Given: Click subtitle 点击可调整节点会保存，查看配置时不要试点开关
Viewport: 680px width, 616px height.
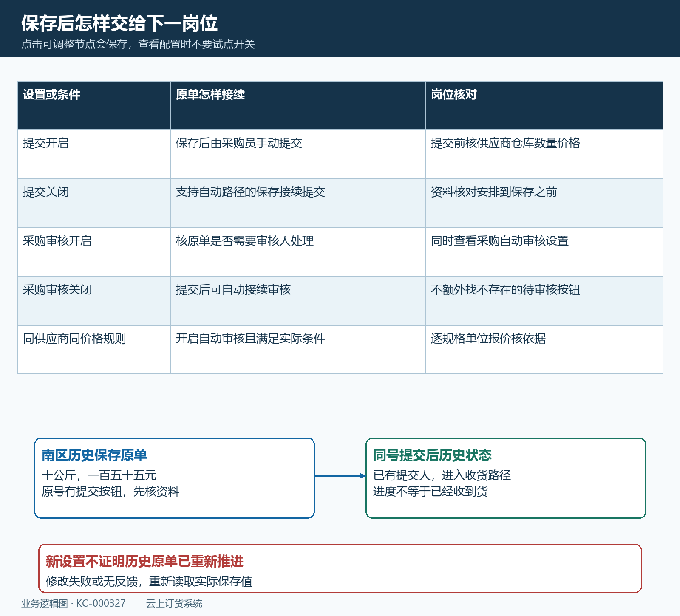Looking at the screenshot, I should coord(138,44).
